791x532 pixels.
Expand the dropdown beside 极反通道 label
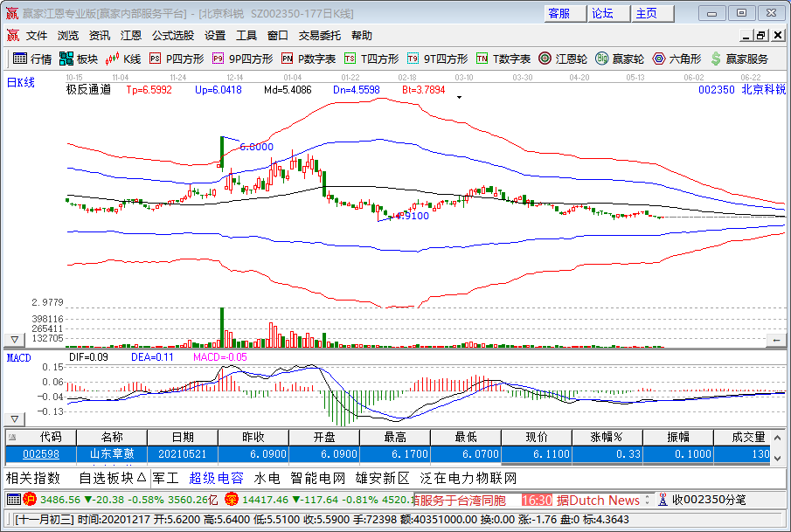(x=458, y=97)
